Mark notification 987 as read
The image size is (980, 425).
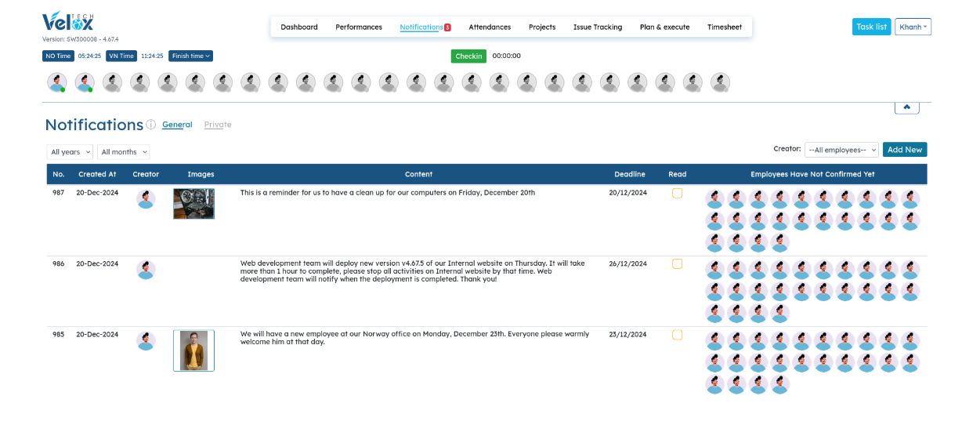[x=677, y=194]
